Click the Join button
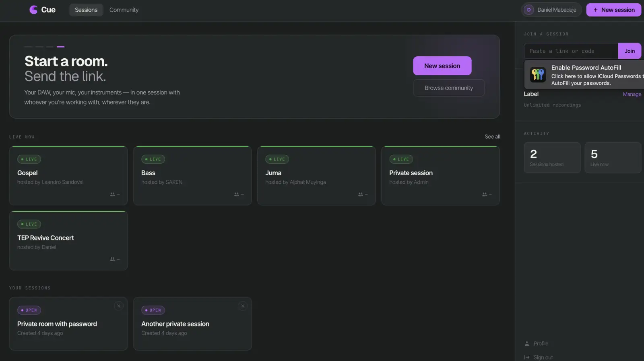644x361 pixels. click(630, 51)
